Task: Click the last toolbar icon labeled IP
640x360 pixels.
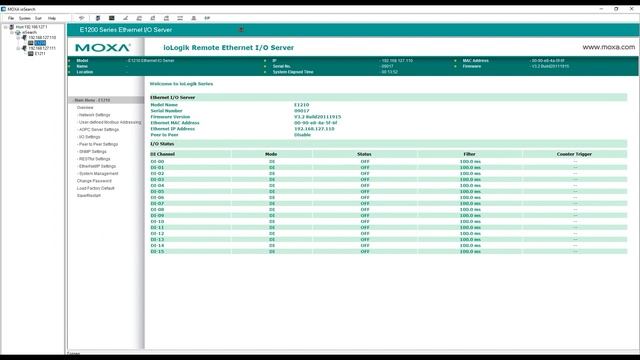Action: 207,18
